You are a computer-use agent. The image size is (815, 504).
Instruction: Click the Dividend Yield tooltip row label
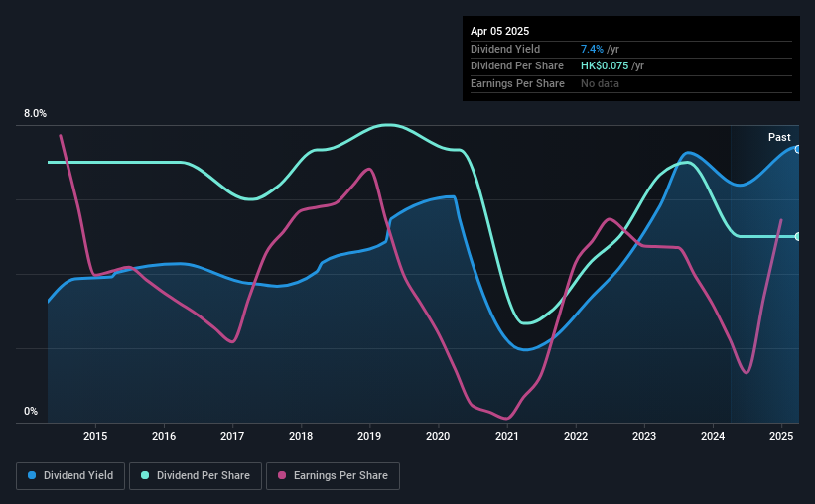pyautogui.click(x=505, y=49)
